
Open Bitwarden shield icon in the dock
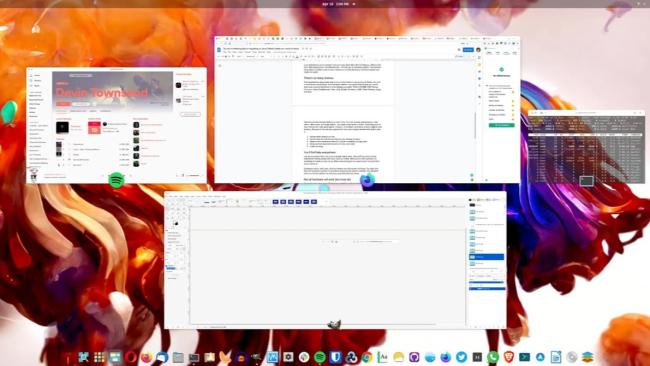335,357
